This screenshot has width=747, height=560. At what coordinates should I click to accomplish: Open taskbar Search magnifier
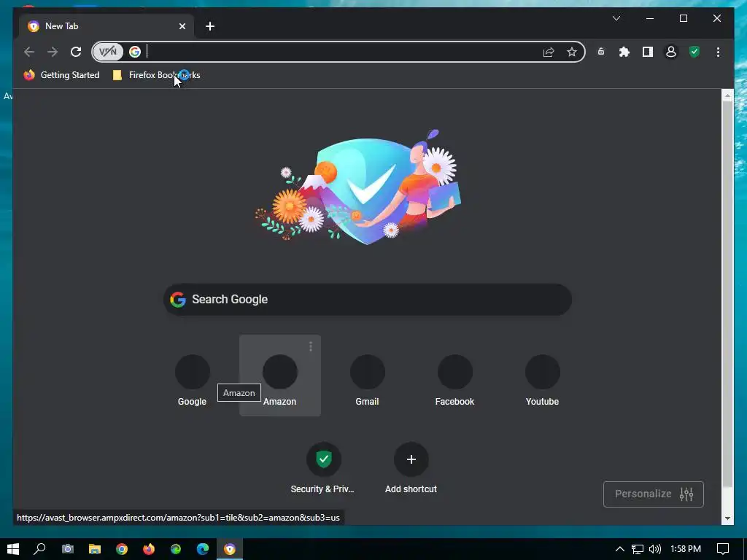39,549
